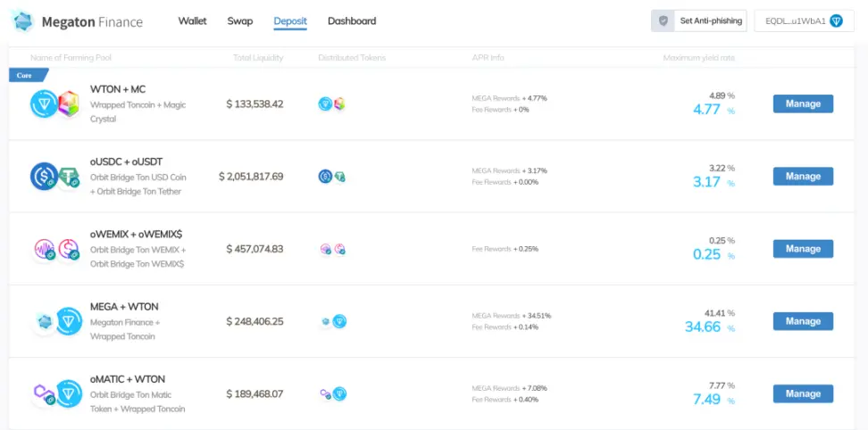
Task: Click the $ 2,051,817.69 liquidity value
Action: coord(251,177)
